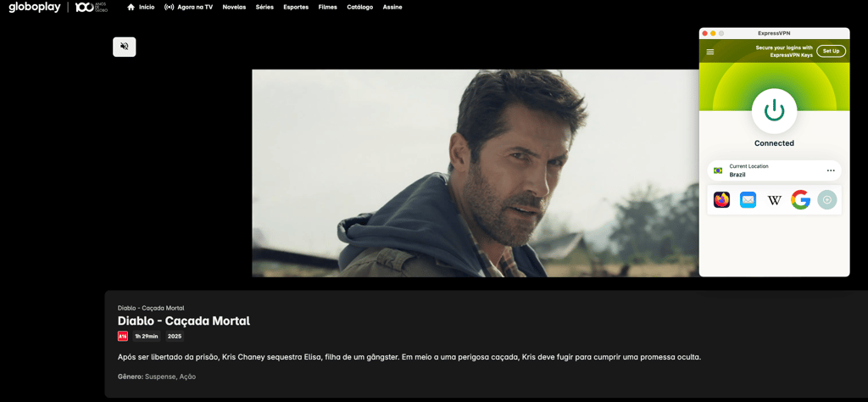
Task: Click the Gênero: Suspense, Ação text
Action: 157,377
